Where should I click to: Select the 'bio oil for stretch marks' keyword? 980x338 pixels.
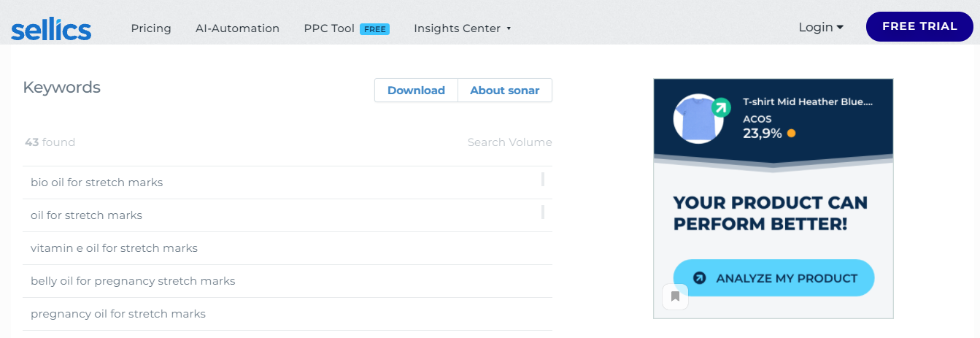tap(97, 183)
